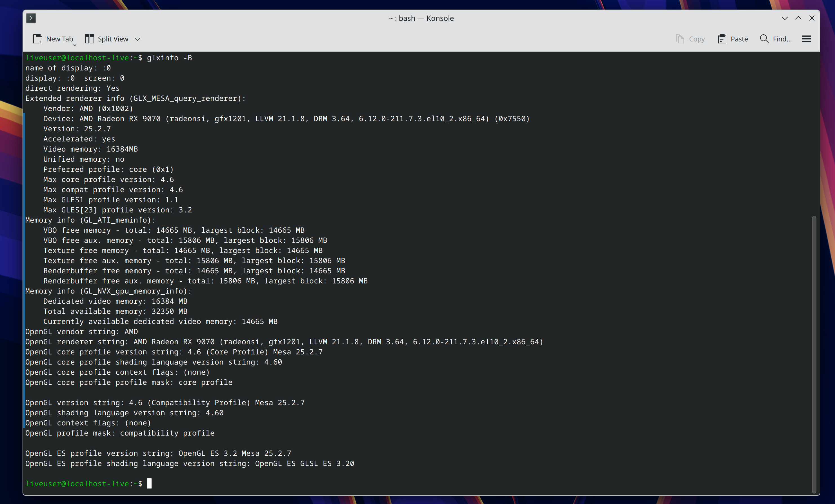835x504 pixels.
Task: Click 'Max core profile version: 4.6' line
Action: [108, 180]
